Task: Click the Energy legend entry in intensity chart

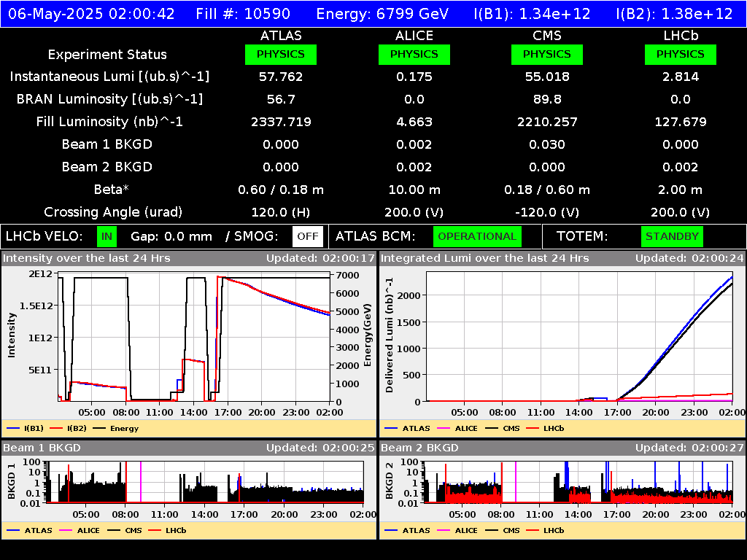Action: (116, 428)
